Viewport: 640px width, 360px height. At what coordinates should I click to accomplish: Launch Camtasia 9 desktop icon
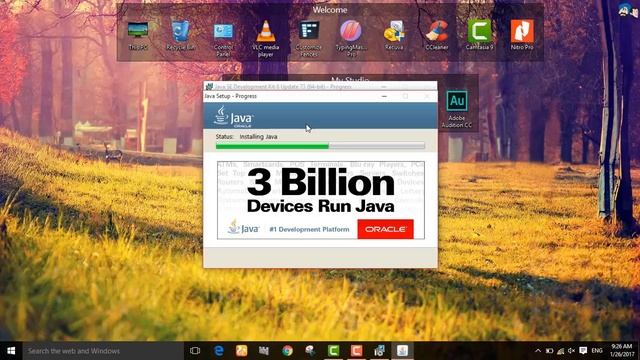point(480,35)
